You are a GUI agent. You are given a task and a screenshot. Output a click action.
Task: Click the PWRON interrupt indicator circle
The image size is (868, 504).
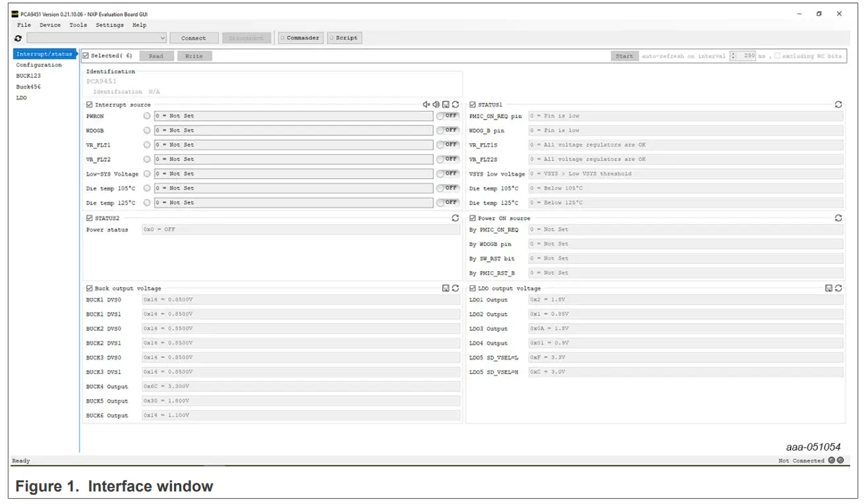147,116
